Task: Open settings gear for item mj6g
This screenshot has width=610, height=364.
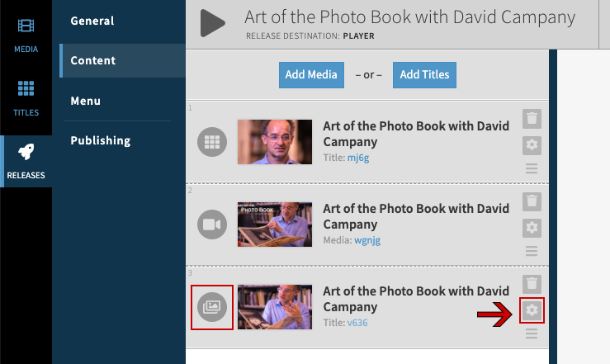Action: [x=532, y=145]
